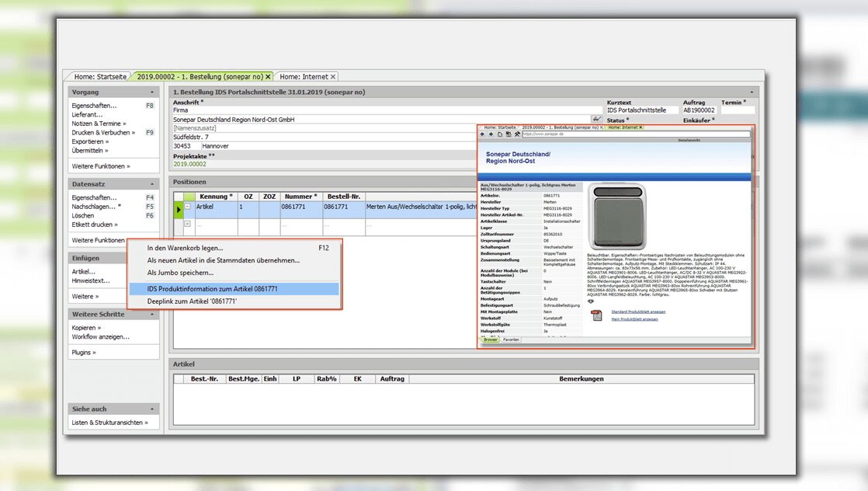Switch to Home: Startseite tab

point(99,77)
